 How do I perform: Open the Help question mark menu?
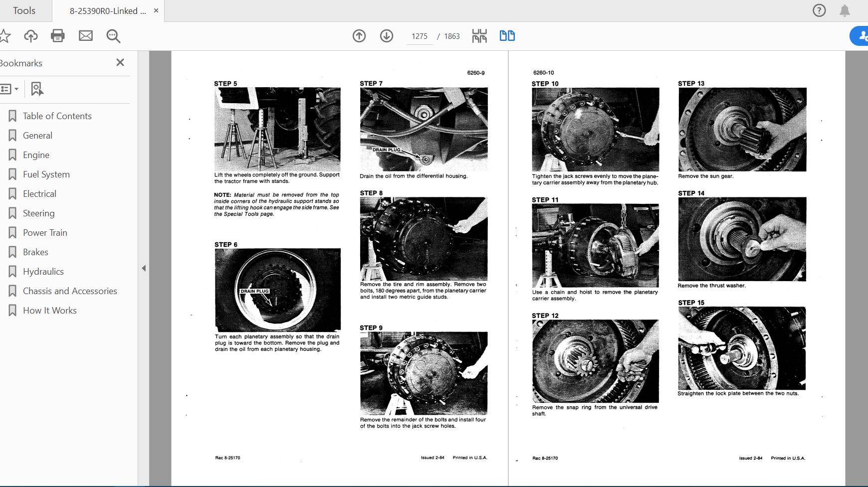click(x=819, y=10)
